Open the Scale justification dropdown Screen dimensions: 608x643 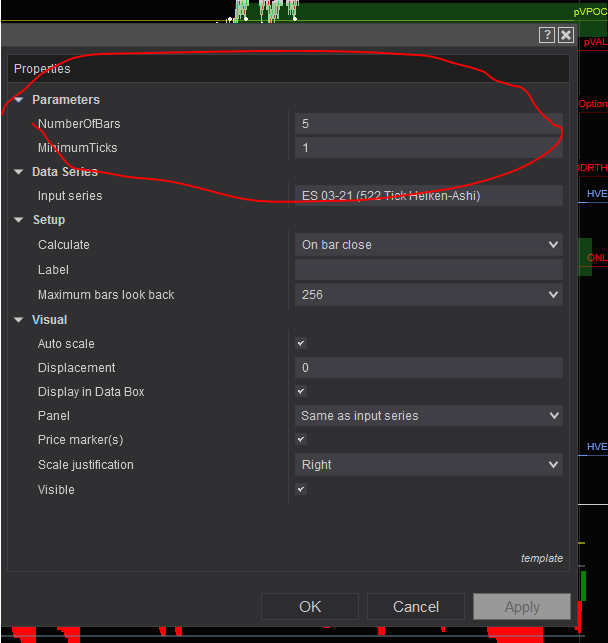[x=428, y=465]
